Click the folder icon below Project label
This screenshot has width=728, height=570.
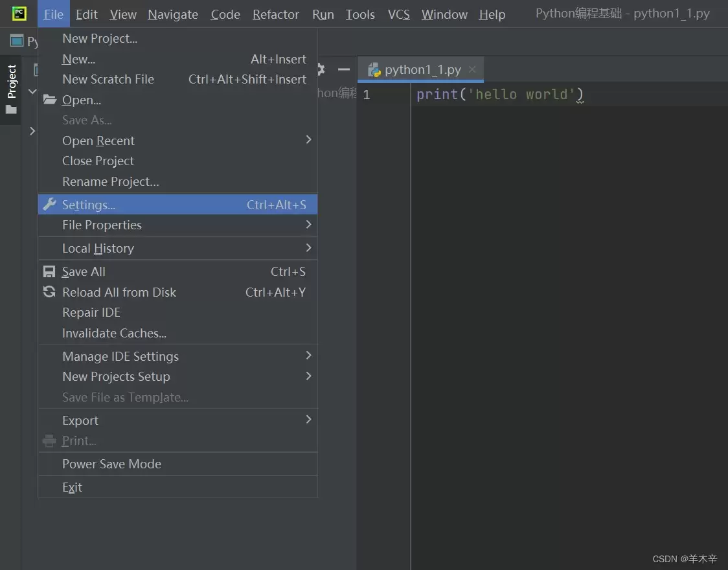11,109
